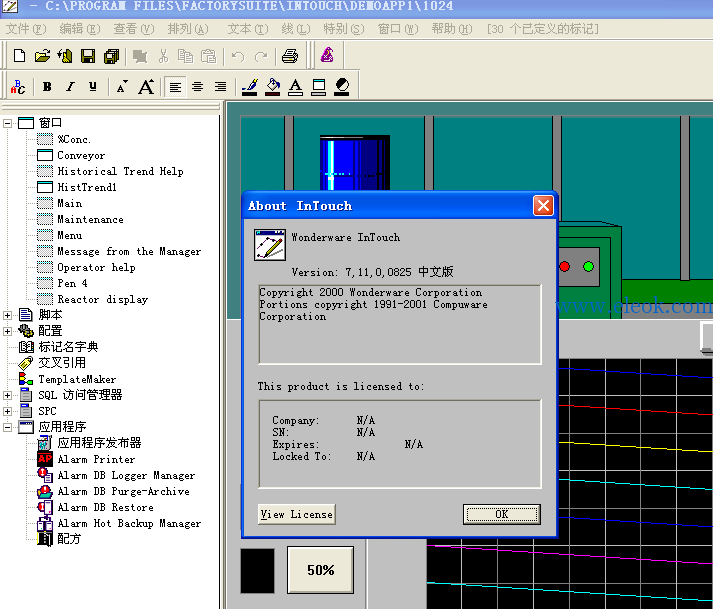Close the About InTouch dialog
Viewport: 713px width, 609px height.
543,206
